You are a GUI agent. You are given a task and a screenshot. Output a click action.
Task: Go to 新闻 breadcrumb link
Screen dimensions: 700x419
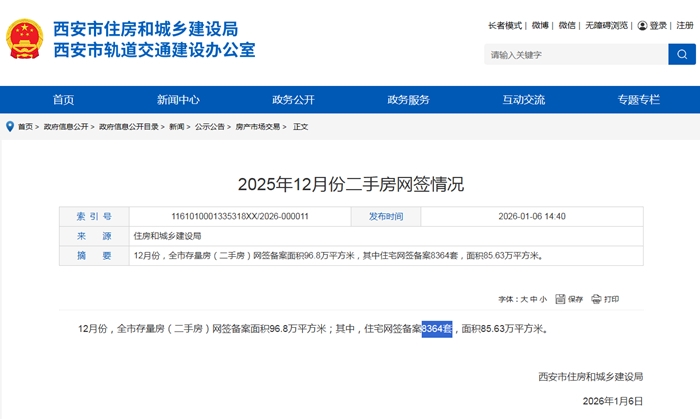pyautogui.click(x=177, y=127)
